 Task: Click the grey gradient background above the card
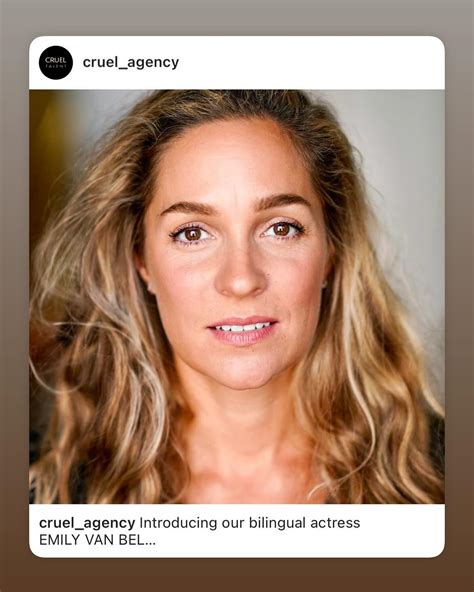[x=237, y=17]
